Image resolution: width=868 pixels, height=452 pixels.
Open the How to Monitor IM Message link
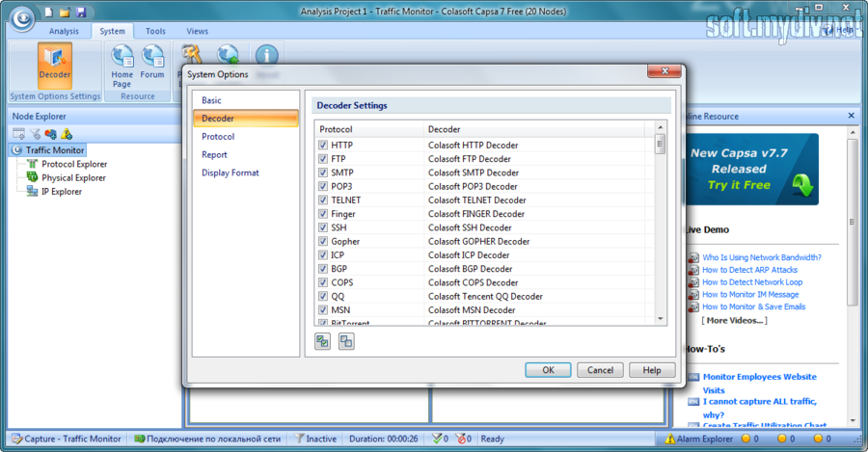coord(750,294)
